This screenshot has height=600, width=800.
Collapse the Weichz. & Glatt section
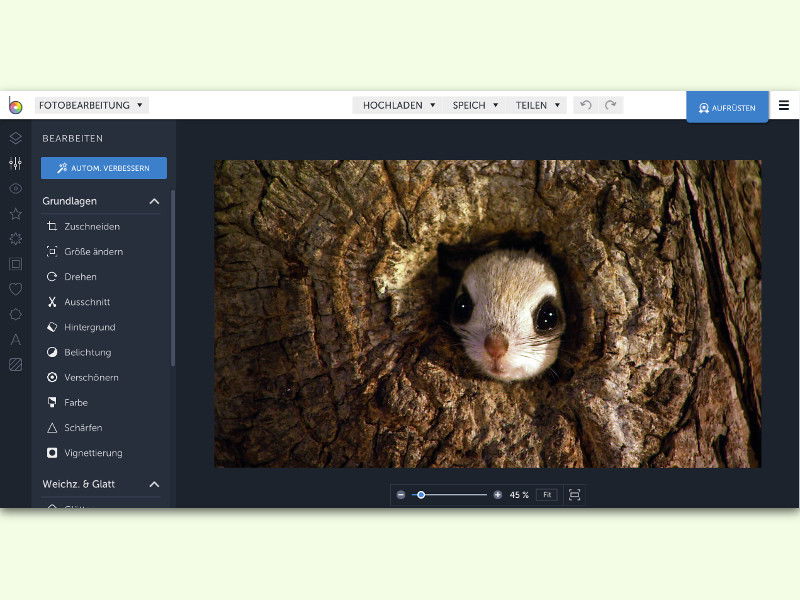(154, 484)
